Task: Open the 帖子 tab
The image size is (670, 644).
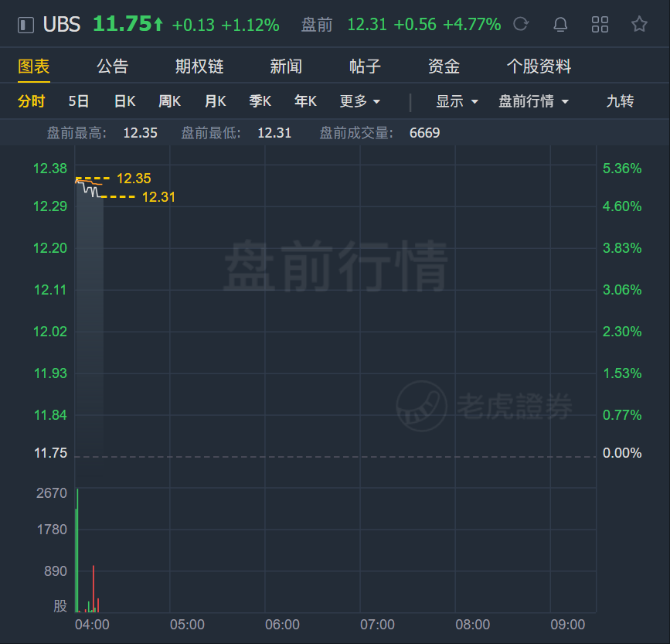Action: click(x=365, y=66)
